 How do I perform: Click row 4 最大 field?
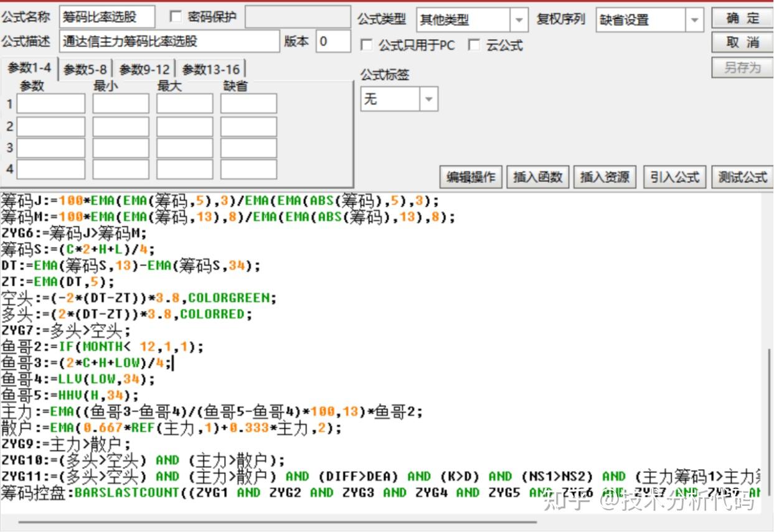(x=184, y=169)
